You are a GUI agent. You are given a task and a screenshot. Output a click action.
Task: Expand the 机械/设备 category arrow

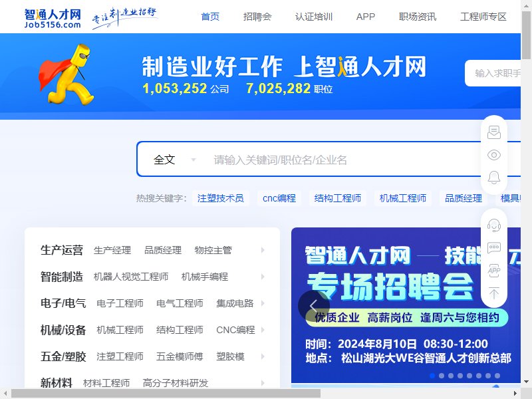[263, 330]
